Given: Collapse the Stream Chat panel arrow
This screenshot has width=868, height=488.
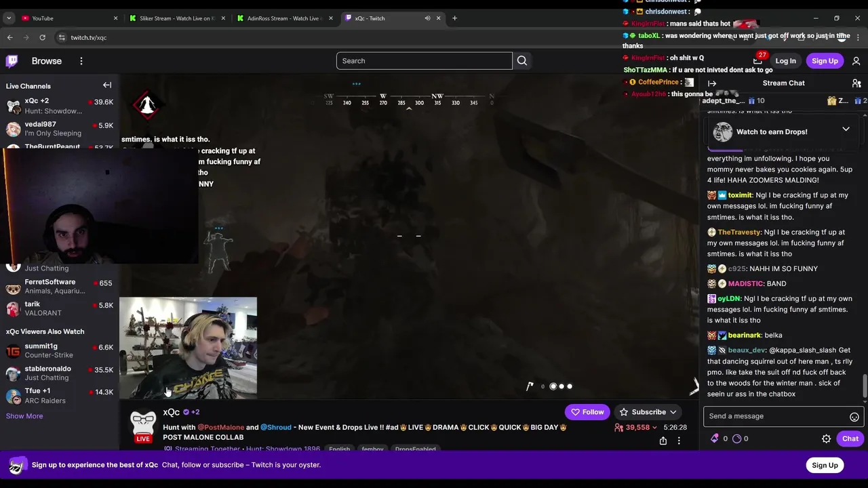Looking at the screenshot, I should click(x=712, y=83).
